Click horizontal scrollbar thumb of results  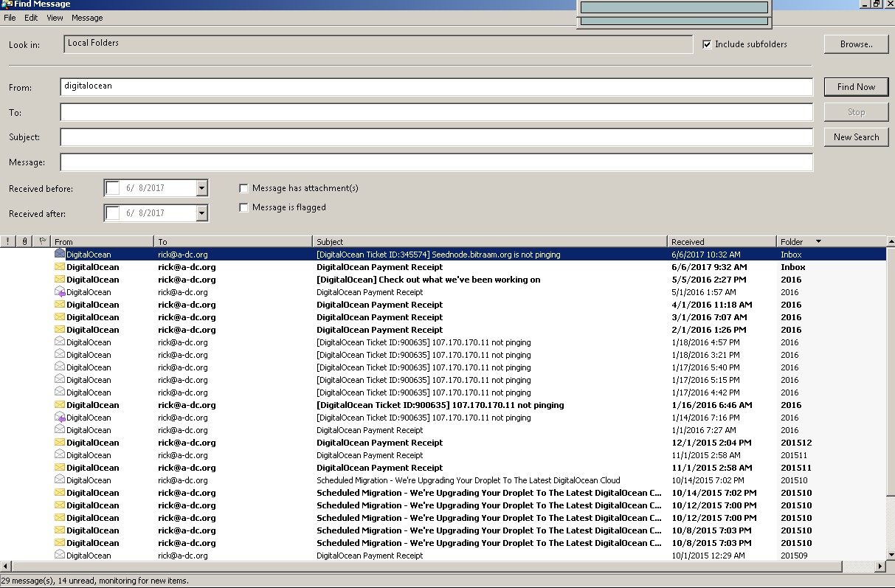[426, 567]
